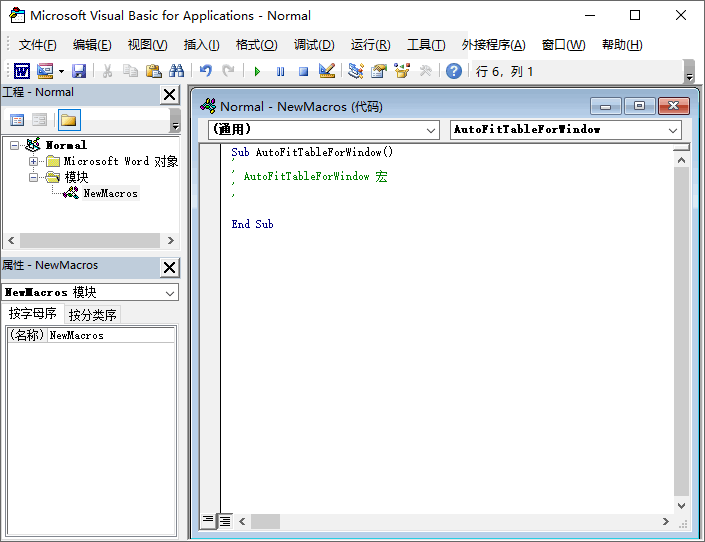Open the 视图(V) menu
Image resolution: width=705 pixels, height=542 pixels.
click(x=147, y=45)
